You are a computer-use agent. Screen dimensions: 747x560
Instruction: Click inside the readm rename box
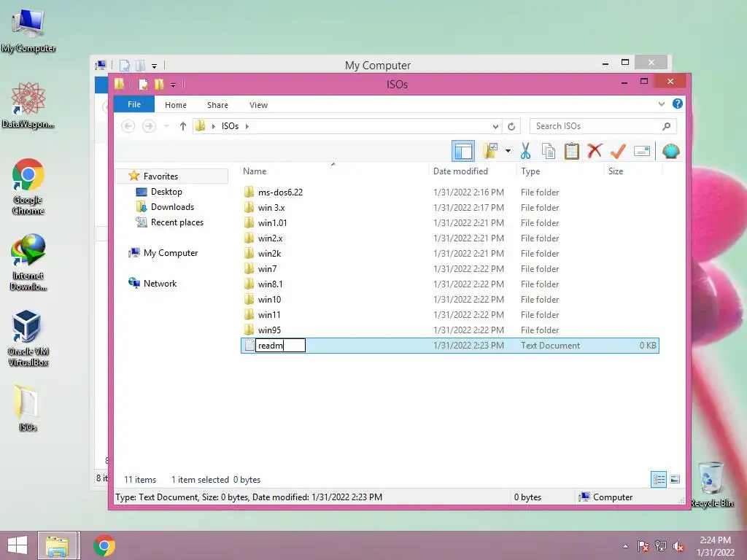coord(281,345)
